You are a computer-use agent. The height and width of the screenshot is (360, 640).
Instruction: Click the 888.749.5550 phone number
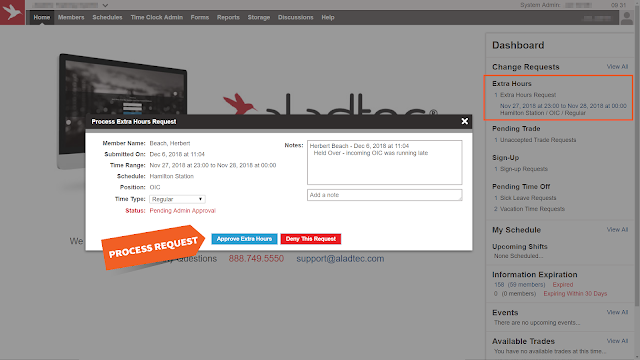256,259
